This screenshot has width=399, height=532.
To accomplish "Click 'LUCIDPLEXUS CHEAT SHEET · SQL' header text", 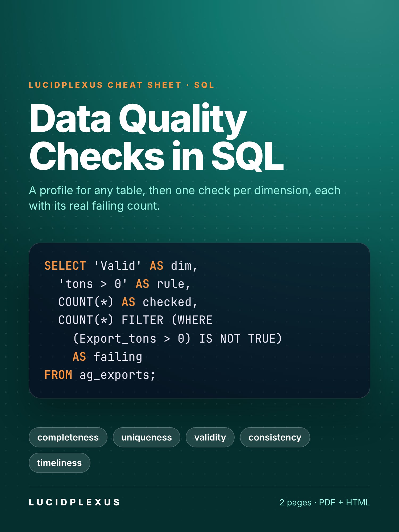I will pos(122,85).
